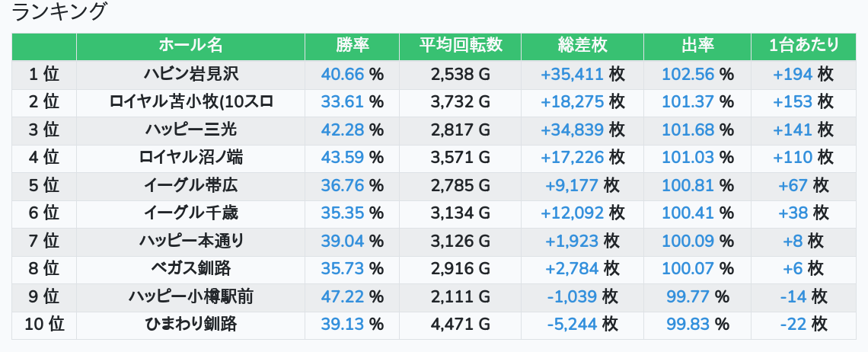The image size is (868, 352).
Task: Select the ロイヤル沼ノ端 hall name
Action: 191,158
